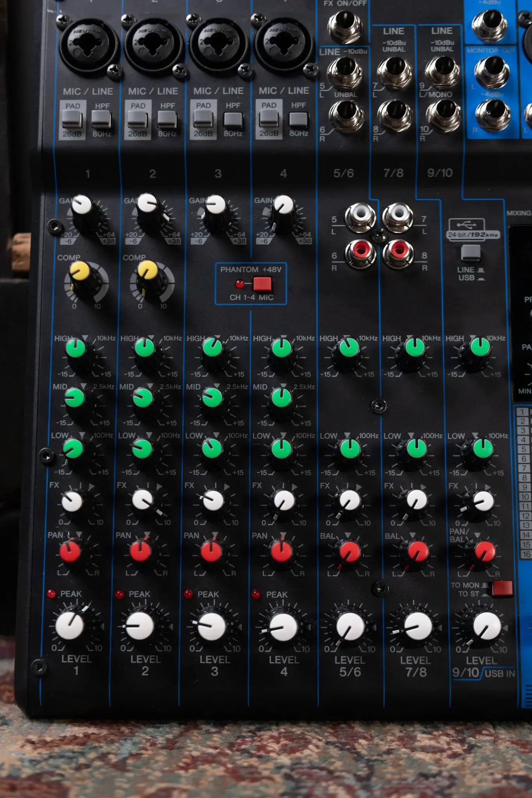Toggle the channel 1 PAD 26dB switch
532x798 pixels.
(x=72, y=119)
